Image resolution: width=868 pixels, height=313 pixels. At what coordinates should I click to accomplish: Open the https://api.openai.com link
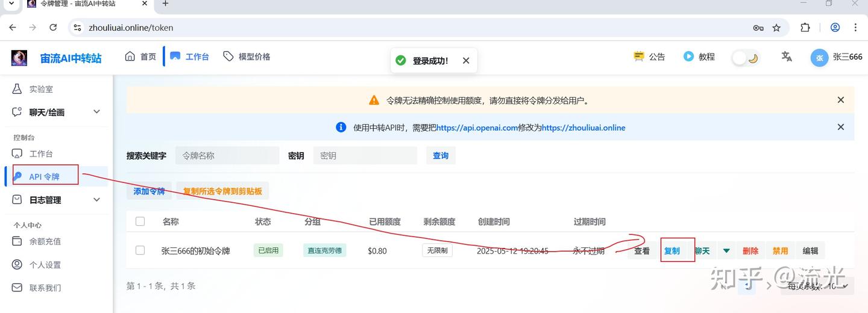[x=477, y=128]
